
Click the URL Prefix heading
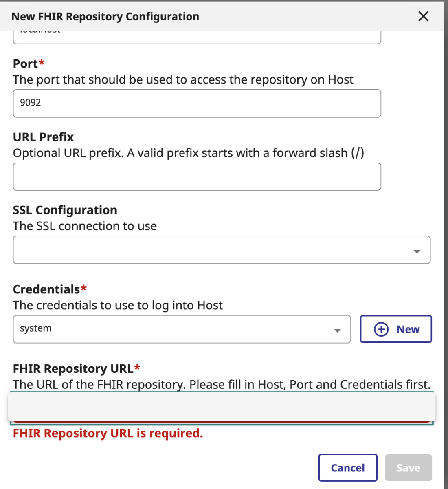pos(44,137)
